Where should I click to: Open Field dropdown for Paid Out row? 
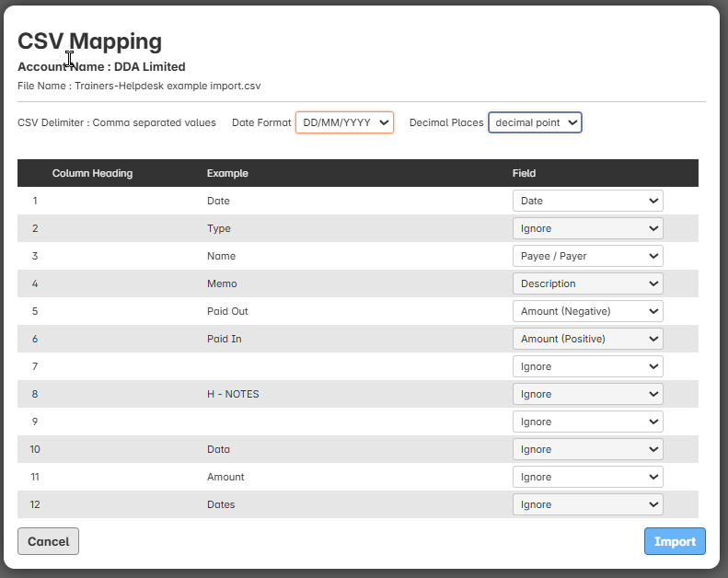tap(588, 311)
